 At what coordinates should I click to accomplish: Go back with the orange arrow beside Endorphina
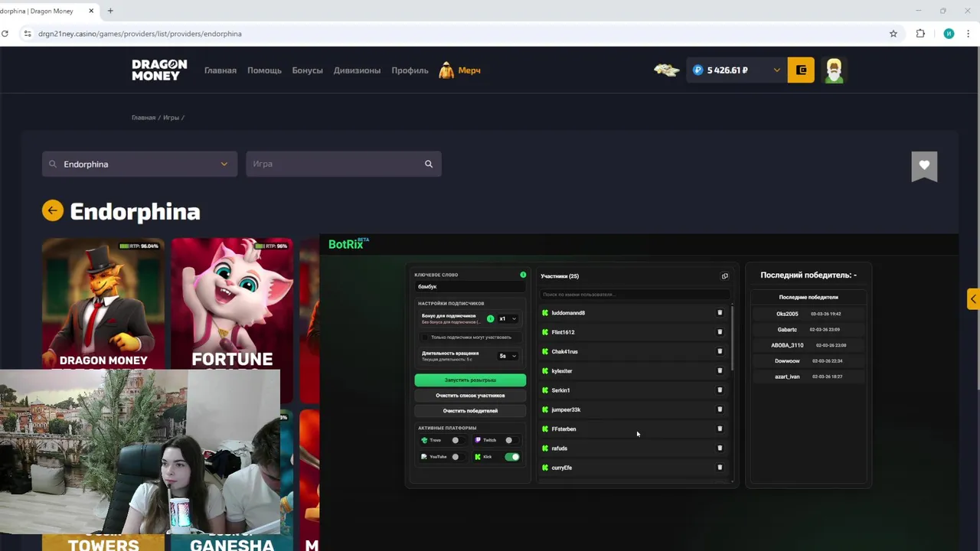click(x=53, y=210)
